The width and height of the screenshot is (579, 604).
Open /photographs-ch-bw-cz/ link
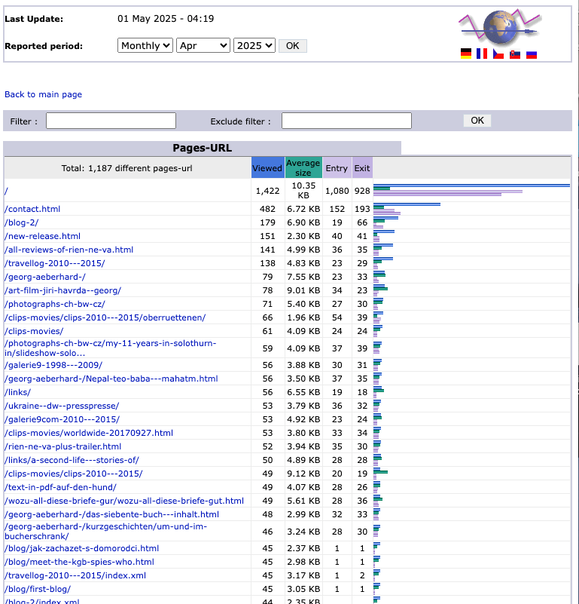pos(55,304)
